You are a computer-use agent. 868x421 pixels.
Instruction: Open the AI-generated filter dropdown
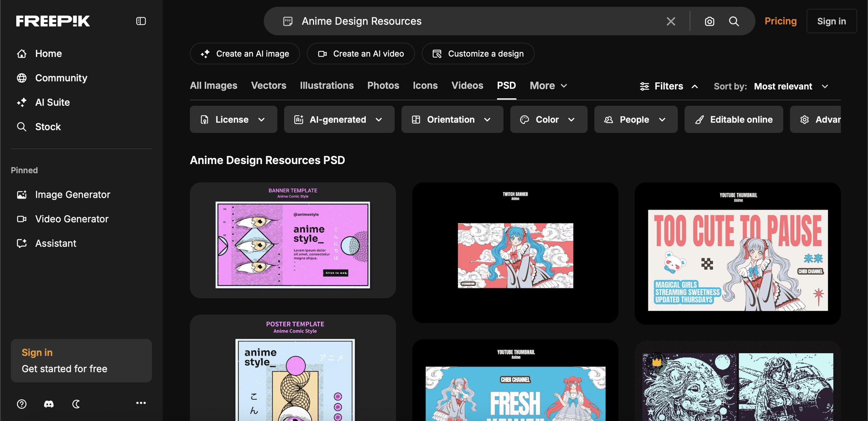339,119
